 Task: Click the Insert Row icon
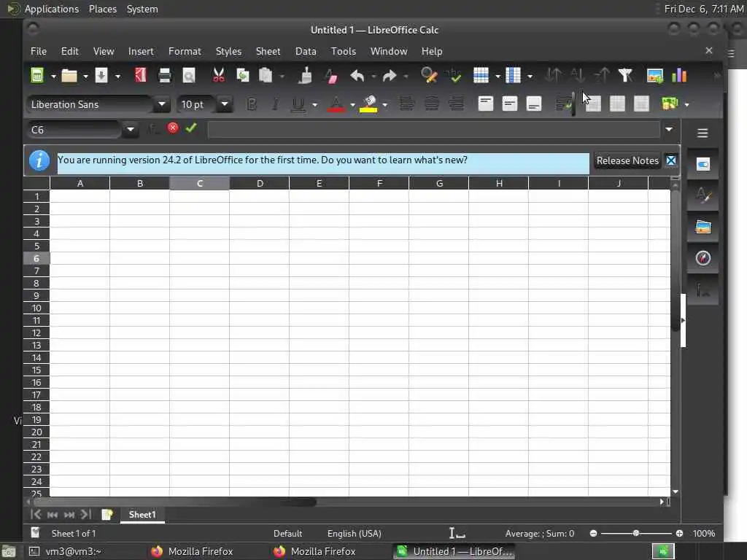pyautogui.click(x=481, y=75)
